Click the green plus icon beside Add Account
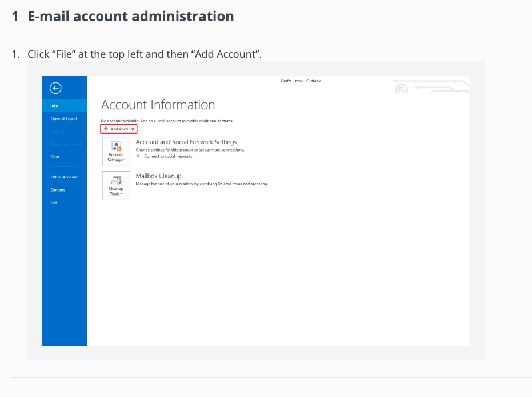Screen dimensions: 532x397 (x=106, y=129)
